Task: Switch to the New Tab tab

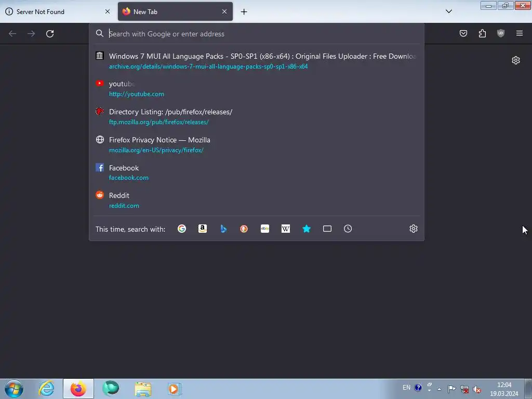Action: coord(175,11)
